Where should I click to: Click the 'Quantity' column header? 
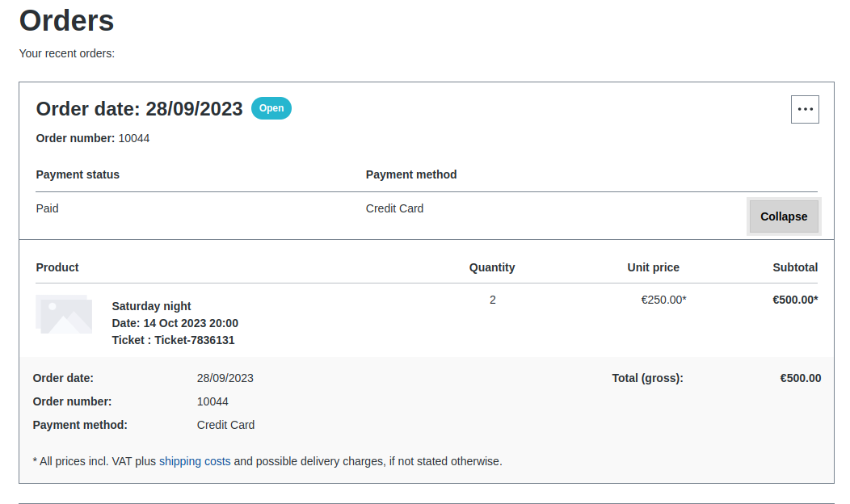click(x=492, y=267)
